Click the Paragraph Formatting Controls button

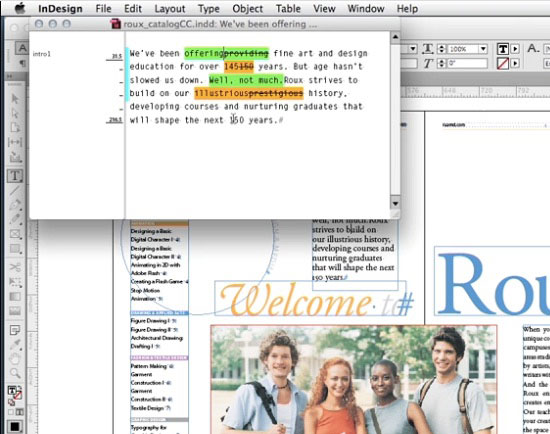(22, 64)
